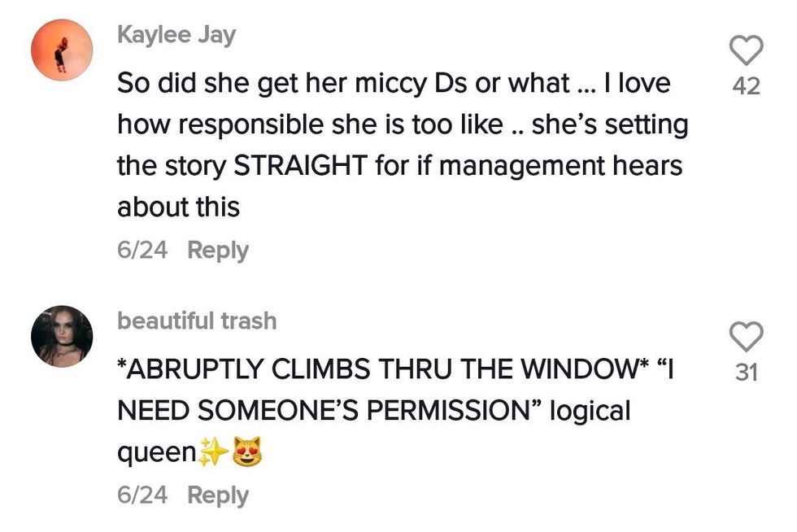Click the beautiful trash username
The width and height of the screenshot is (797, 532).
pos(197,321)
